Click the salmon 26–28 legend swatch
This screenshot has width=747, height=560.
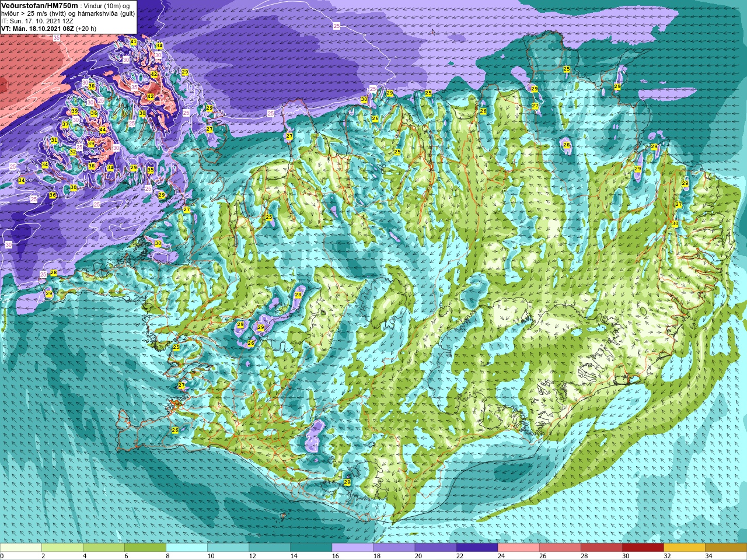560,548
